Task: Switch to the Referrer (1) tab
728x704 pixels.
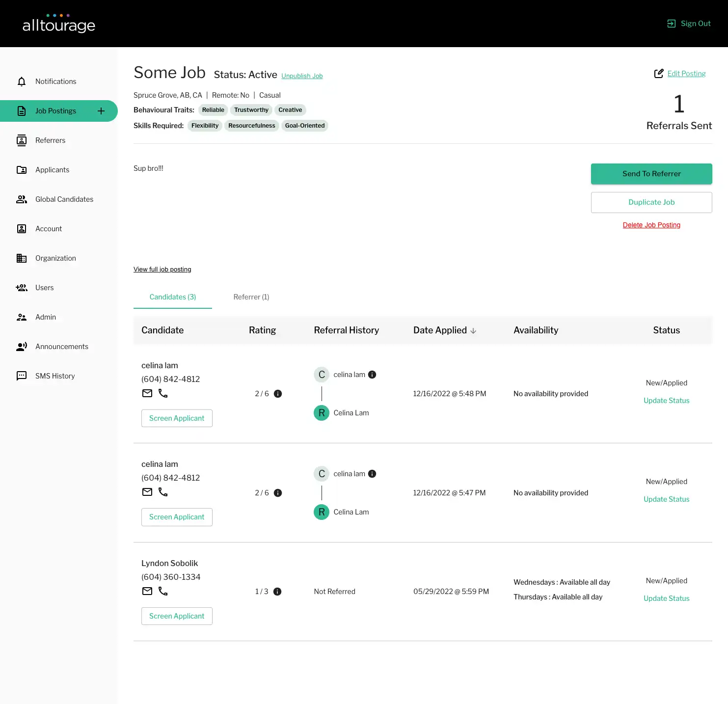Action: tap(251, 297)
